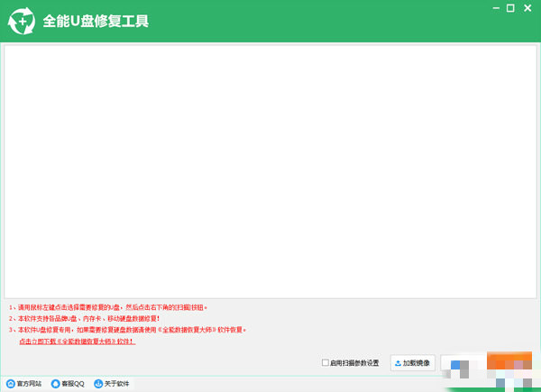The height and width of the screenshot is (392, 541).
Task: Minimize the U盘修复工具 window
Action: tap(496, 8)
